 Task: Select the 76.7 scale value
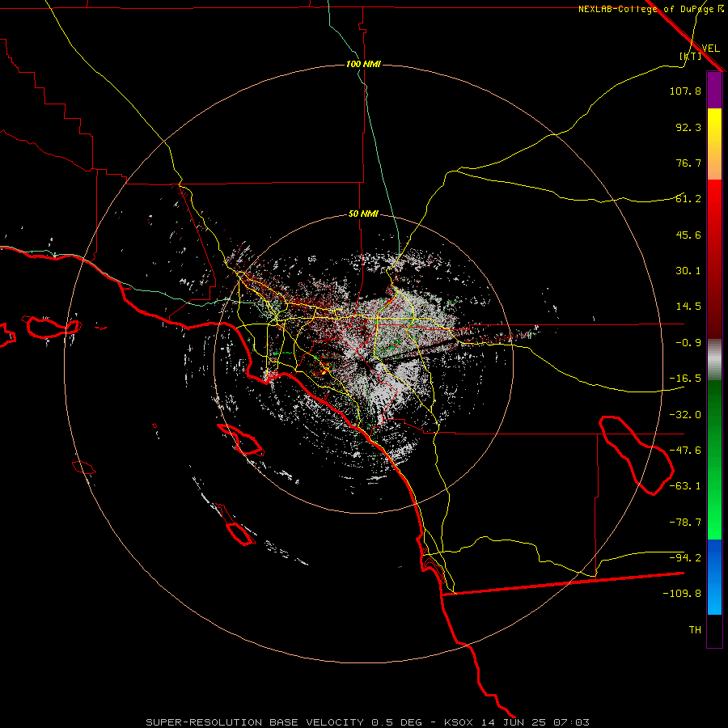(688, 163)
